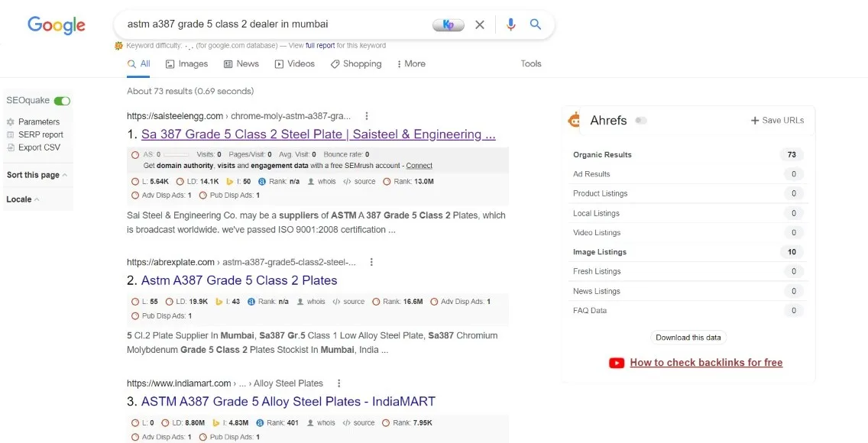Screen dimensions: 868x443
Task: Switch to the Shopping tab
Action: click(x=356, y=63)
